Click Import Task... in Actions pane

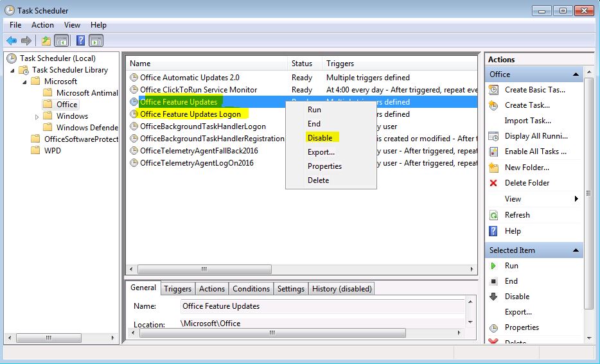click(x=527, y=121)
